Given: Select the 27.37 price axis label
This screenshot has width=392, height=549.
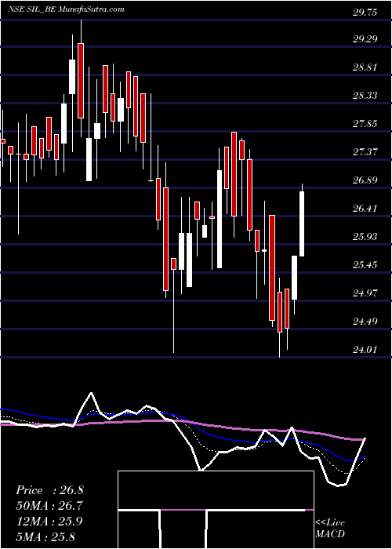Looking at the screenshot, I should 365,152.
